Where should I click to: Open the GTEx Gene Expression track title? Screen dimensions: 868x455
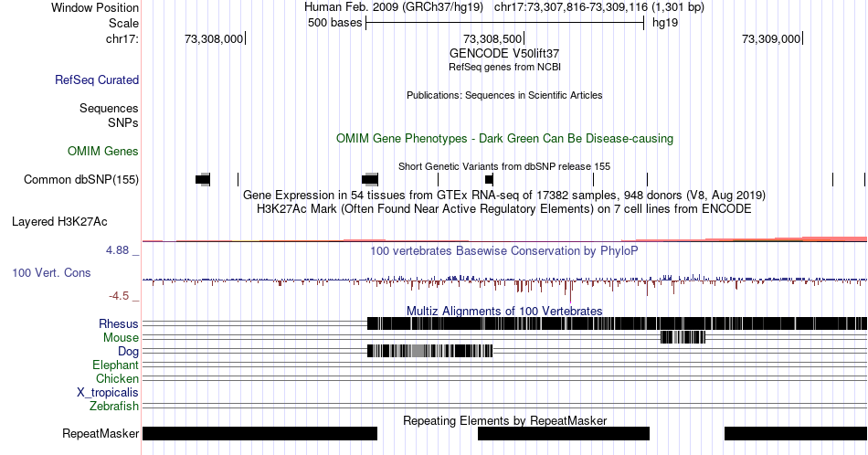tap(504, 195)
